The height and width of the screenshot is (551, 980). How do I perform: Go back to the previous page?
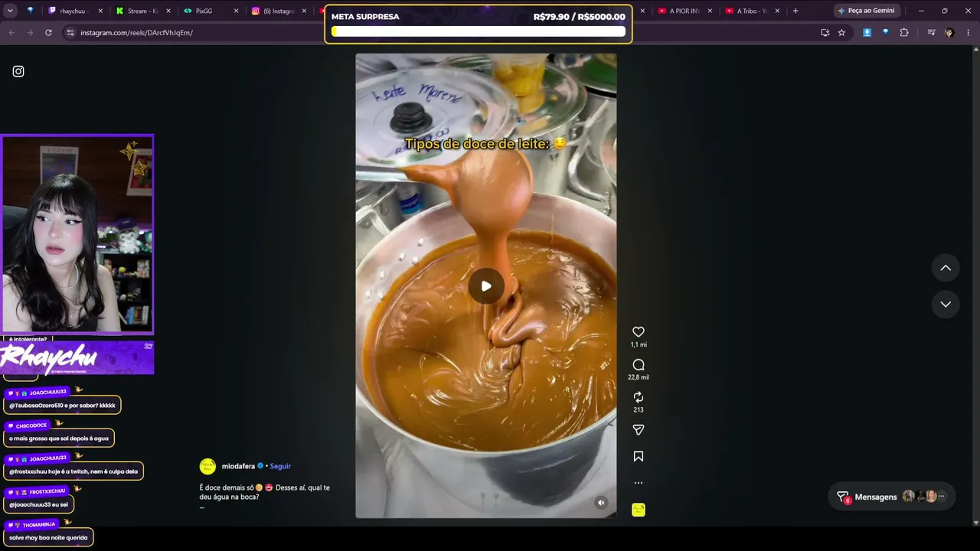click(x=11, y=33)
